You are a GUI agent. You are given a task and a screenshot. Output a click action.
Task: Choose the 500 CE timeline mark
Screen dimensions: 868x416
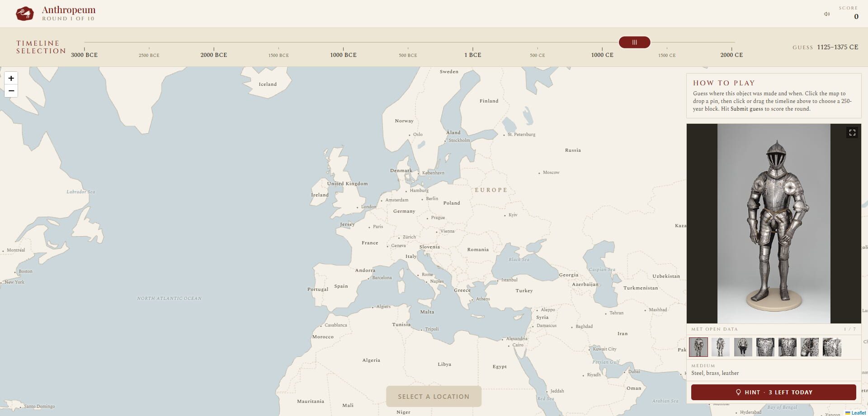[538, 55]
